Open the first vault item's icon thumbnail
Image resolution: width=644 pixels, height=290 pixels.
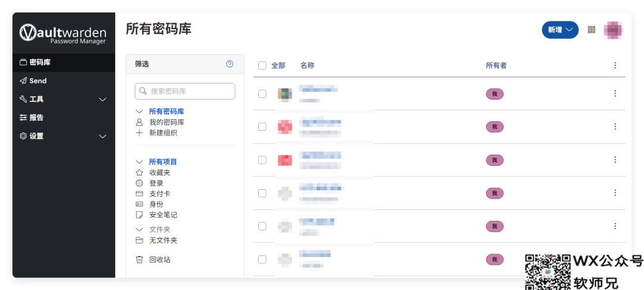[x=284, y=94]
